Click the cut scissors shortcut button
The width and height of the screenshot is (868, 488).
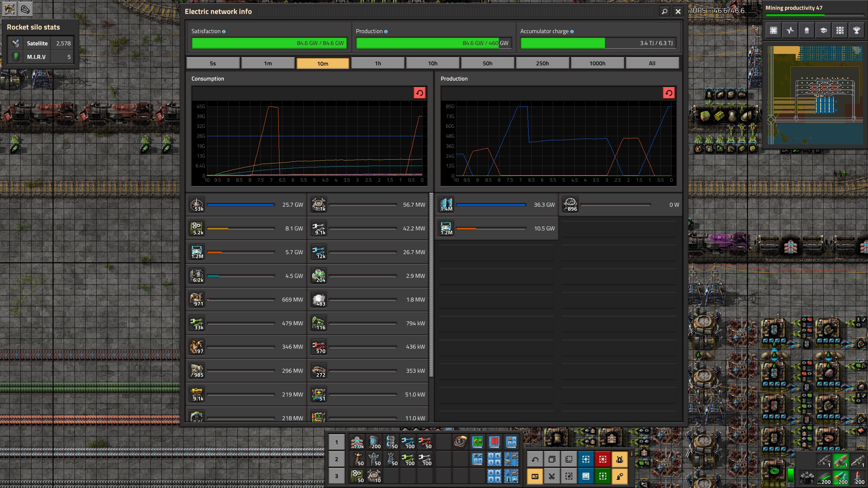pos(552,476)
